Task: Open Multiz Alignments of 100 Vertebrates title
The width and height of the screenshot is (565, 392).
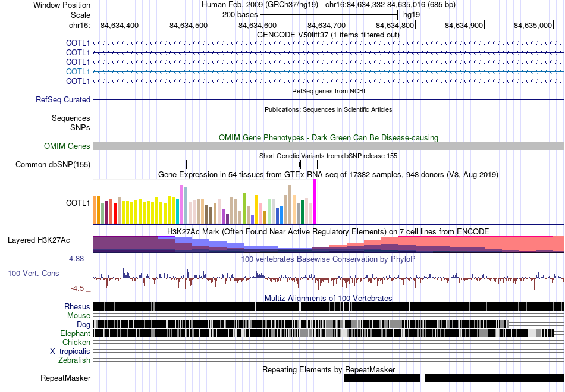Action: 328,299
